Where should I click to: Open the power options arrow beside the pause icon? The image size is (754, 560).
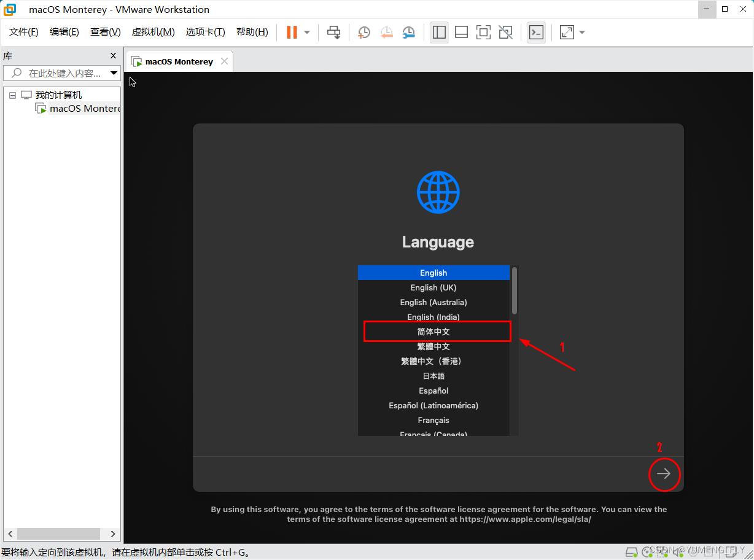click(307, 33)
